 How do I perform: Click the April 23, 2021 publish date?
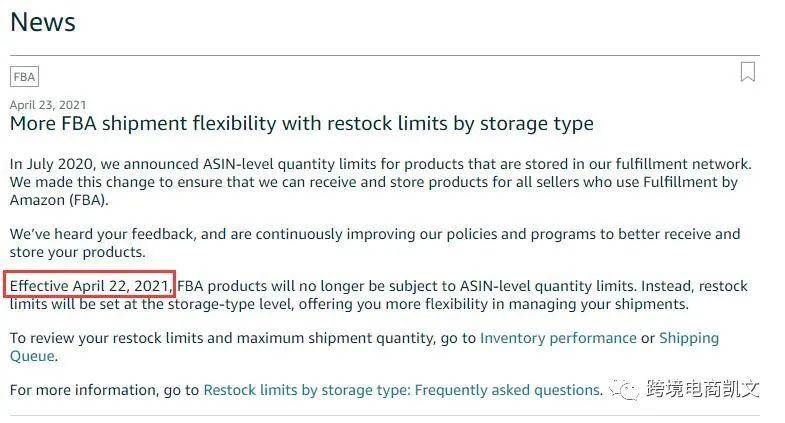[47, 104]
